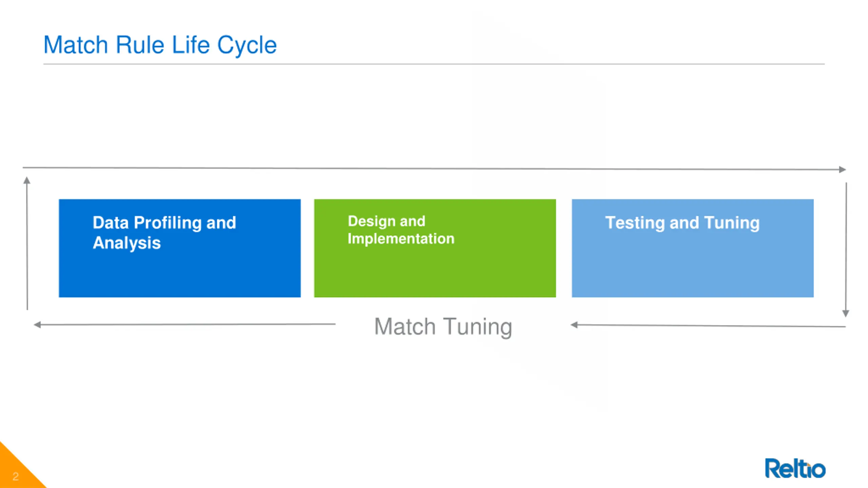The height and width of the screenshot is (488, 868).
Task: Click the word Analysis in the blue box
Action: point(127,243)
